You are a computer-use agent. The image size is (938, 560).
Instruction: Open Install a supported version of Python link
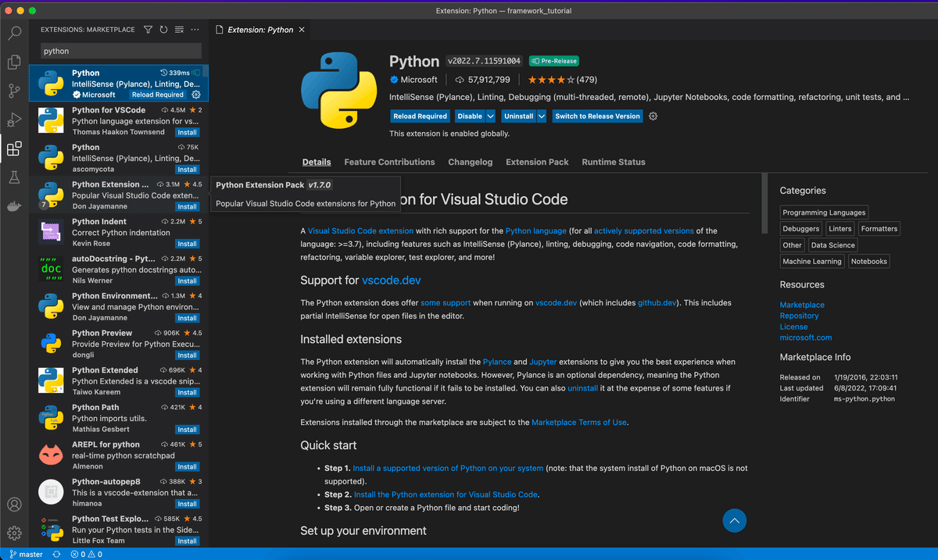click(x=448, y=469)
